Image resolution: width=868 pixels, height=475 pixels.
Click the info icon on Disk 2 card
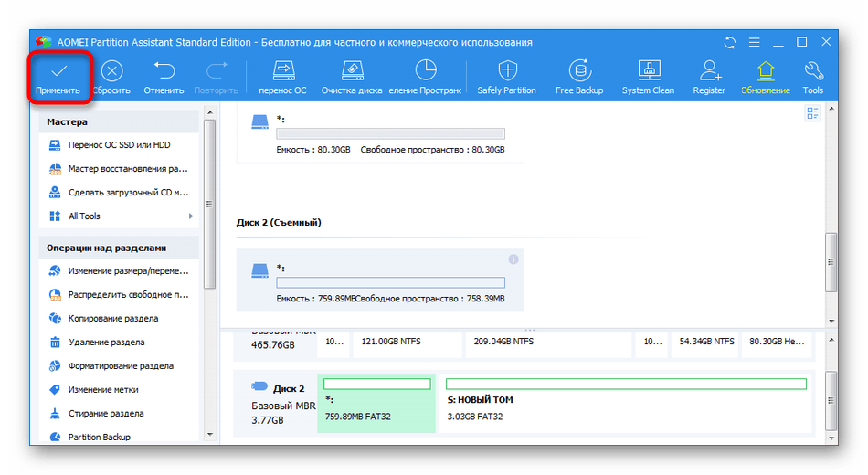tap(513, 259)
